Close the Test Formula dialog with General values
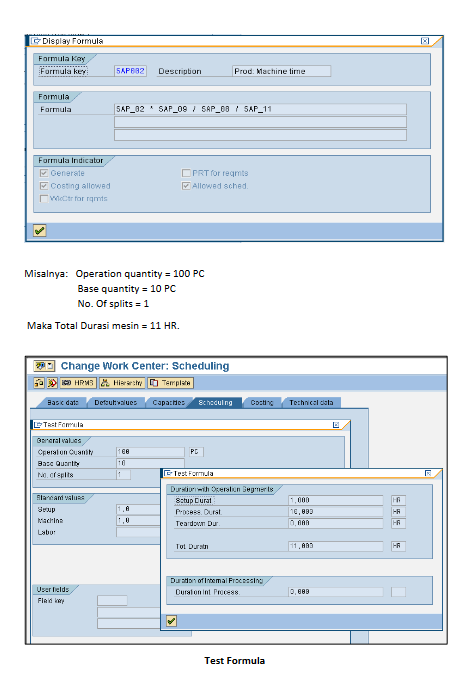The image size is (470, 678). (336, 425)
